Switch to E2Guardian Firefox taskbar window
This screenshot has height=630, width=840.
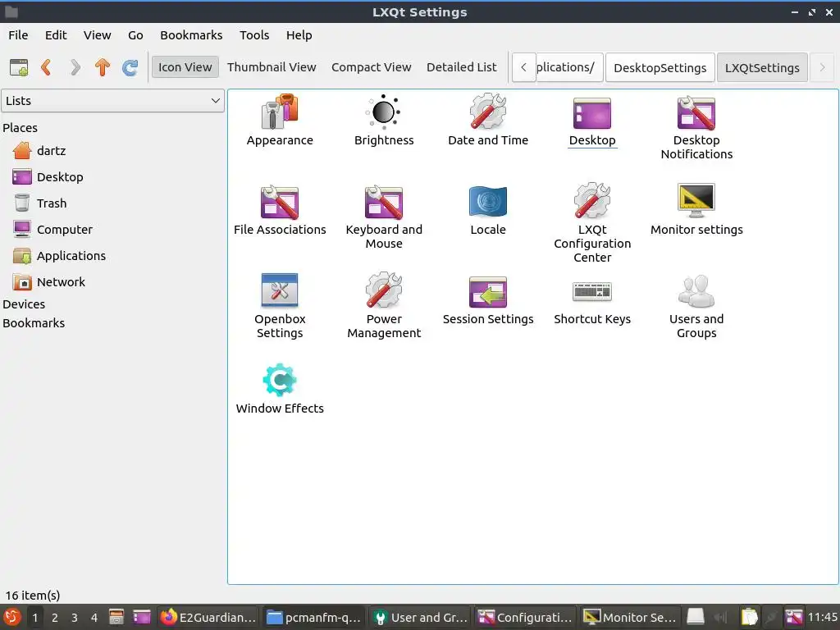(208, 618)
